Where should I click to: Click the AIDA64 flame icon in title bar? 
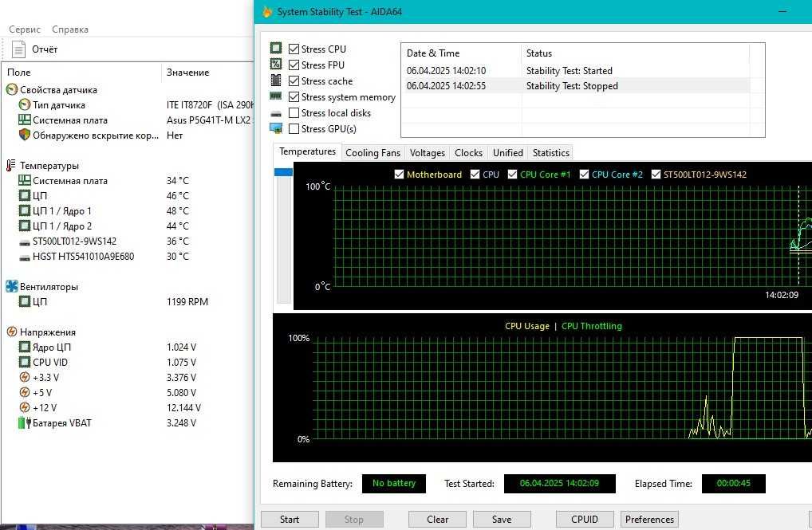pyautogui.click(x=267, y=11)
